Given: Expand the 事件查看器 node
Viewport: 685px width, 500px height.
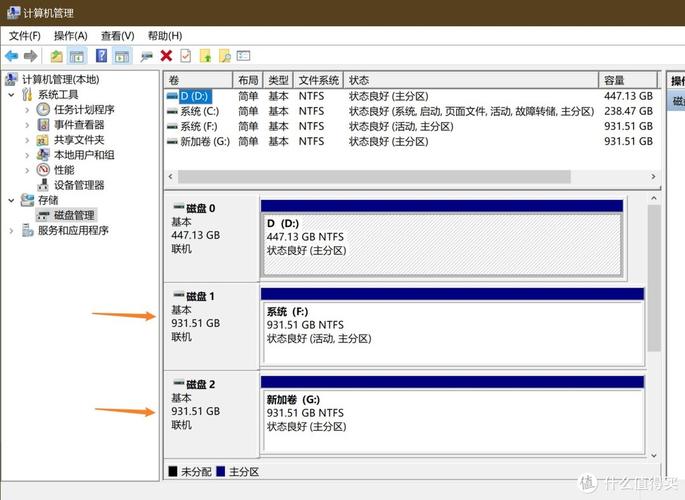Looking at the screenshot, I should tap(27, 125).
